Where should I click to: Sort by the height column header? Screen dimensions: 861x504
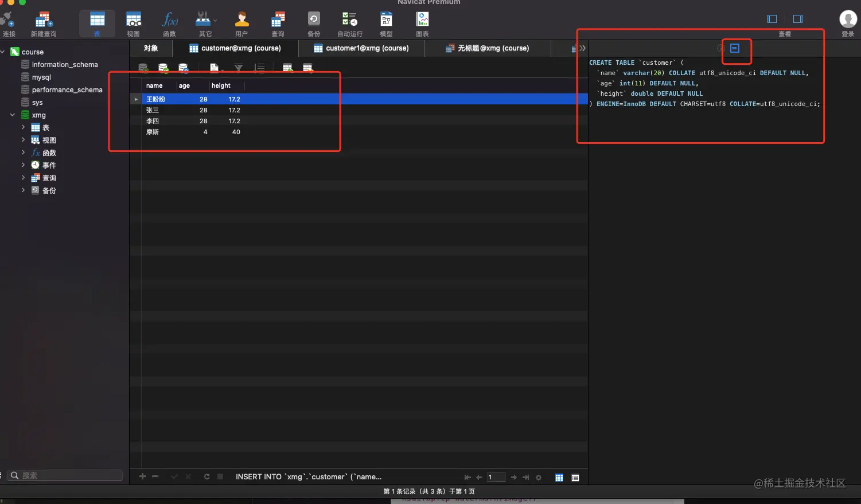pos(226,85)
